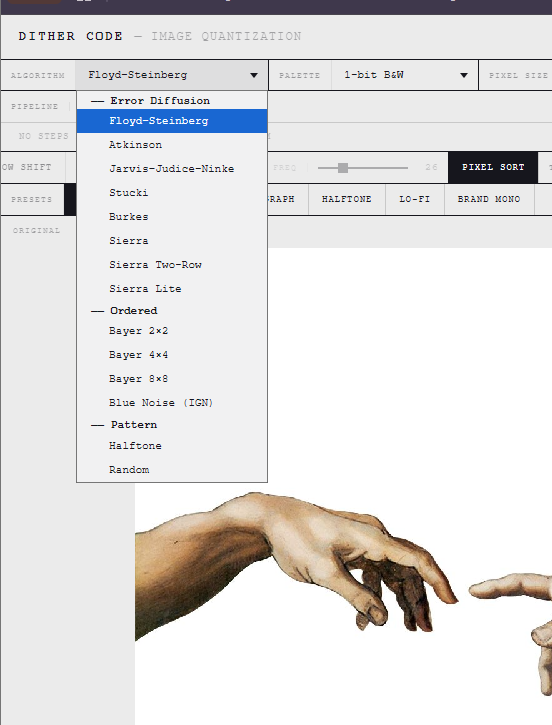Apply the HALFTONE preset
Viewport: 552px width, 725px height.
(x=347, y=199)
